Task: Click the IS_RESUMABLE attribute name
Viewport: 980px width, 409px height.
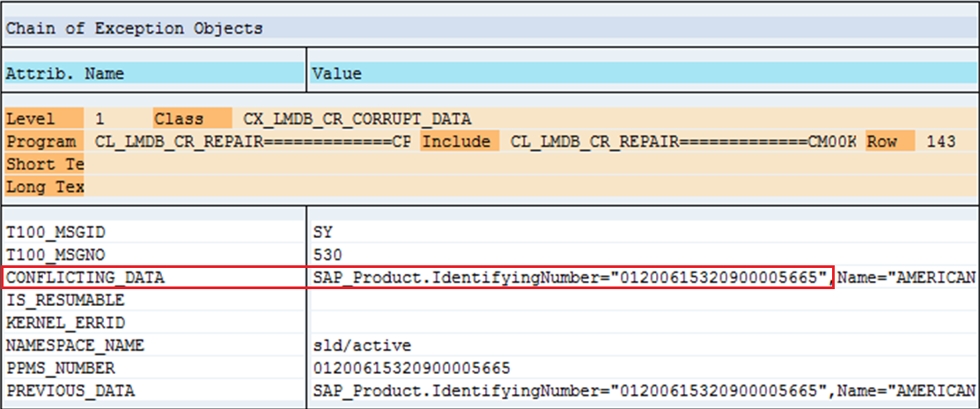Action: [66, 301]
